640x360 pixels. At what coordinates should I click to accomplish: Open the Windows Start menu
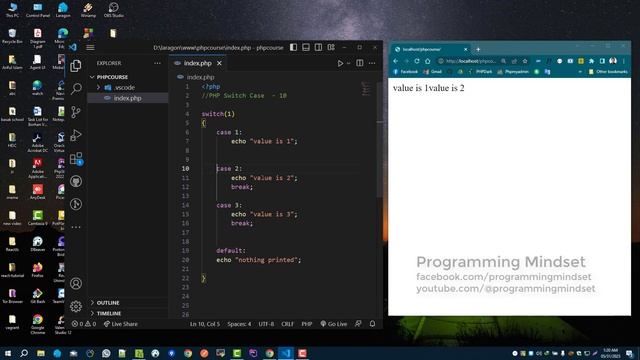(x=8, y=353)
